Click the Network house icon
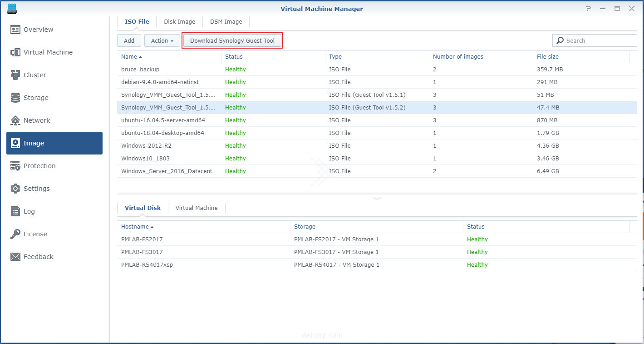 click(15, 120)
